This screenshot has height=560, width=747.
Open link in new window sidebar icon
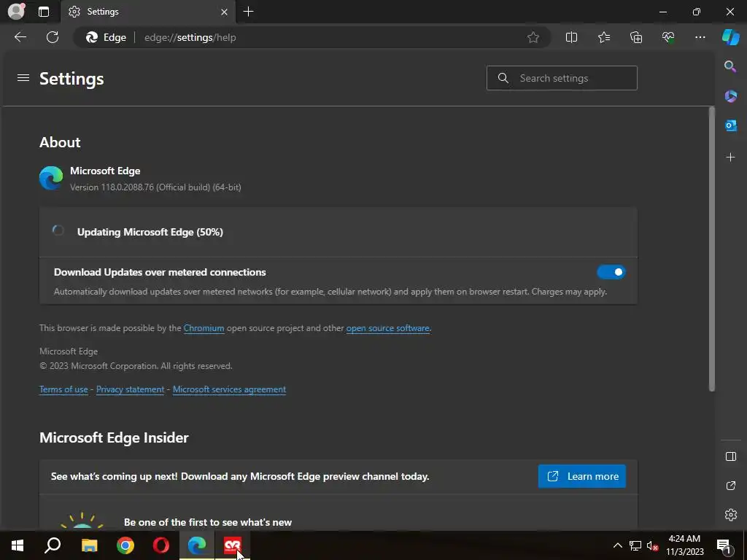click(730, 486)
